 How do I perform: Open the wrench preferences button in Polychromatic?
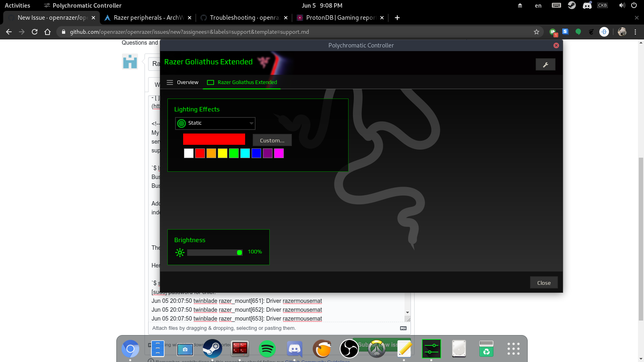545,64
